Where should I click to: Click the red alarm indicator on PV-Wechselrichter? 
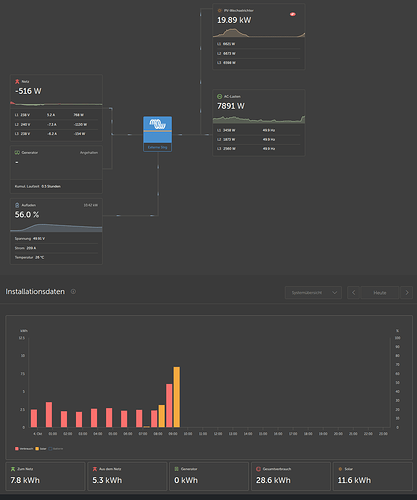293,14
